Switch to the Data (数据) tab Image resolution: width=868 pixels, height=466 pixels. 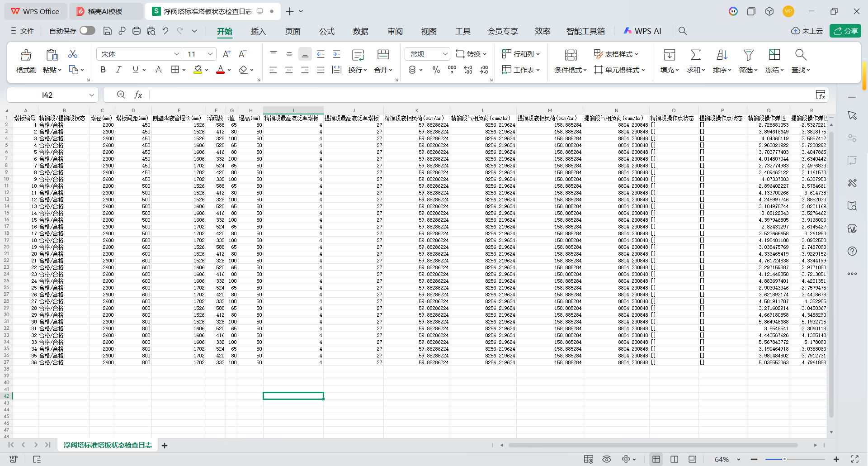(x=360, y=31)
